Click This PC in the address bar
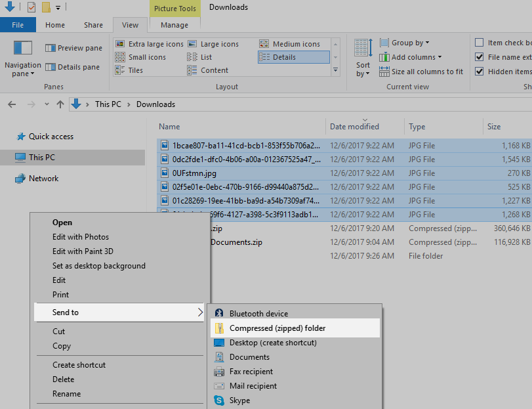Screen dimensions: 532x409 tap(105, 104)
